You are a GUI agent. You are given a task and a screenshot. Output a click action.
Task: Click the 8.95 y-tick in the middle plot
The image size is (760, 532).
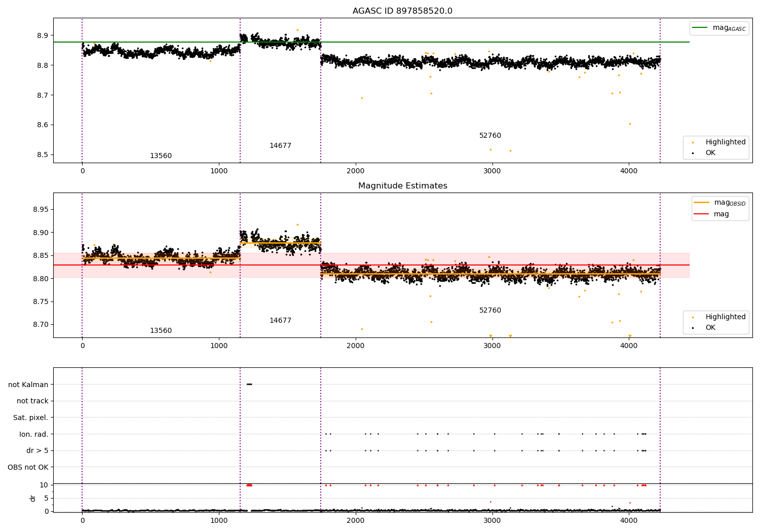pos(41,210)
